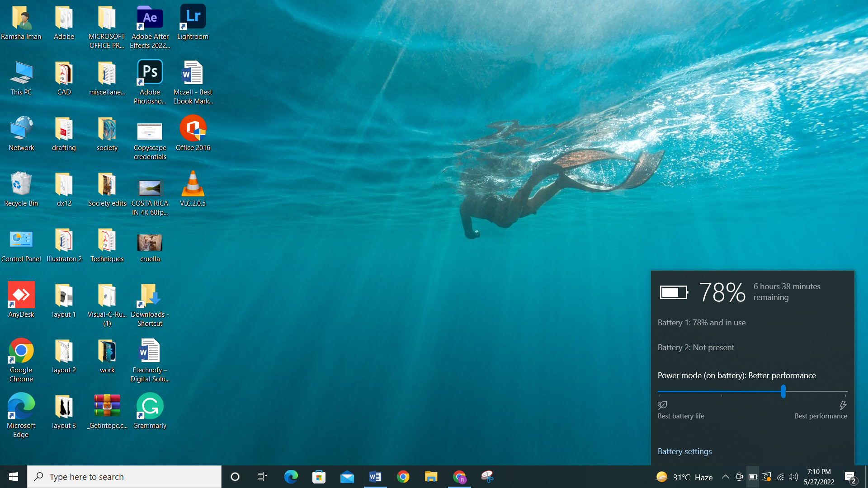Viewport: 868px width, 488px height.
Task: Click Battery 2: Not present text
Action: coord(696,347)
